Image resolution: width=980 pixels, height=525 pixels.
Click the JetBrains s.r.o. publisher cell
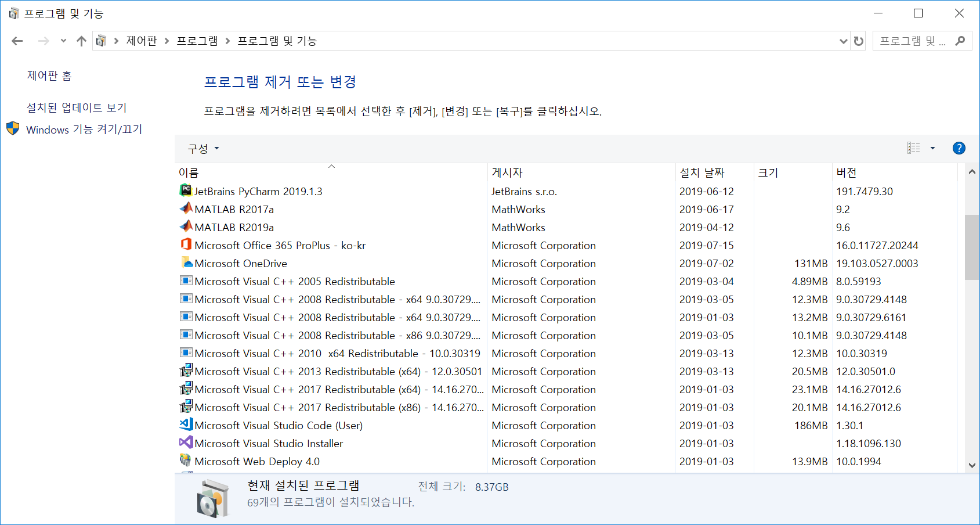(524, 191)
